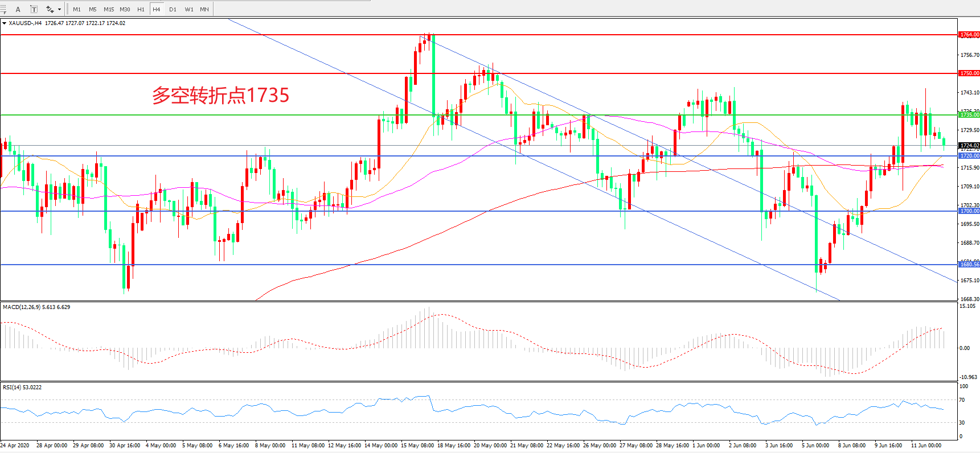980x453 pixels.
Task: Switch to M15 timeframe
Action: tap(108, 9)
